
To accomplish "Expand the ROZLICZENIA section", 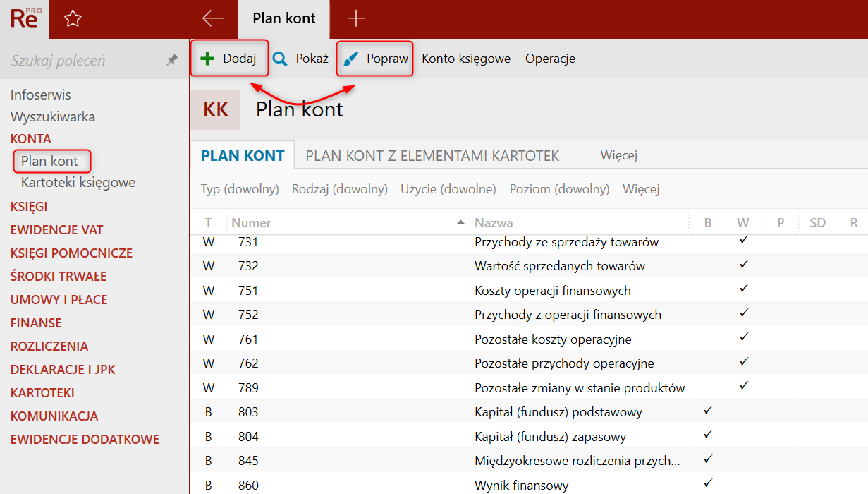I will click(x=49, y=347).
